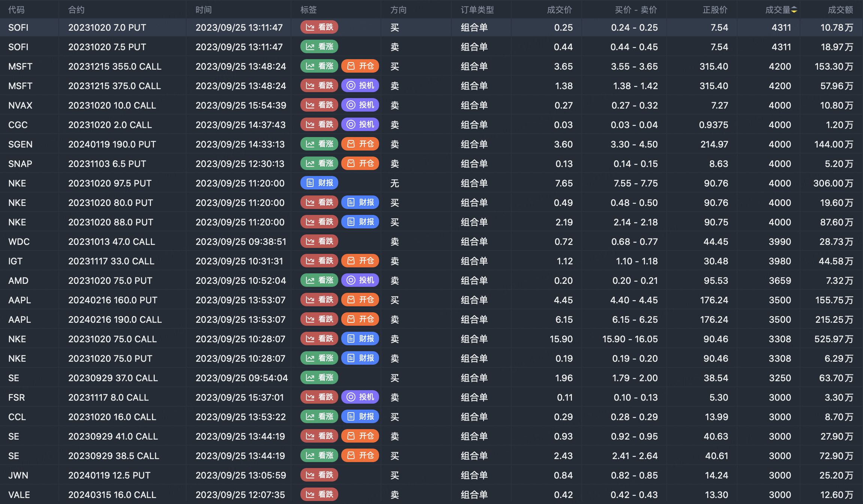863x504 pixels.
Task: Click the 时间 column header
Action: [x=204, y=10]
